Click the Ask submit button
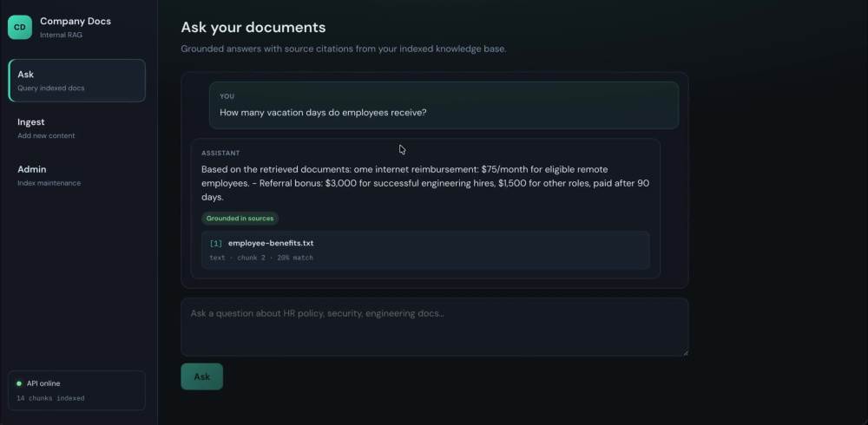 201,376
